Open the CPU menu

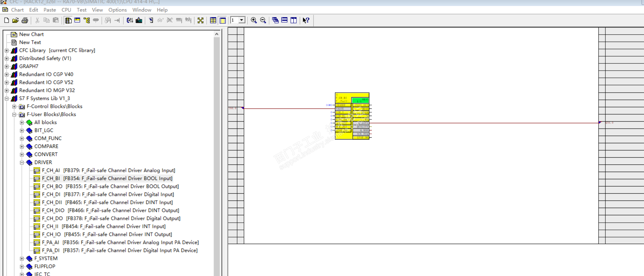[66, 10]
